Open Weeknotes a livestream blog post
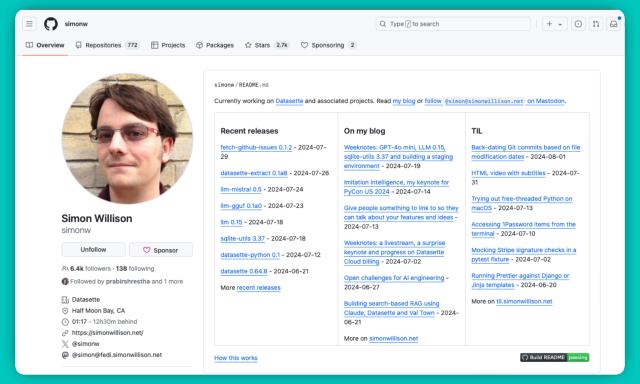 click(x=394, y=252)
